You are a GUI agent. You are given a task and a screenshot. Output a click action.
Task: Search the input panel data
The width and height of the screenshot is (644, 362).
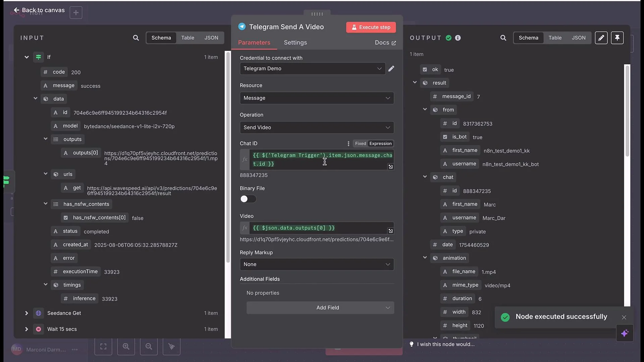(136, 38)
